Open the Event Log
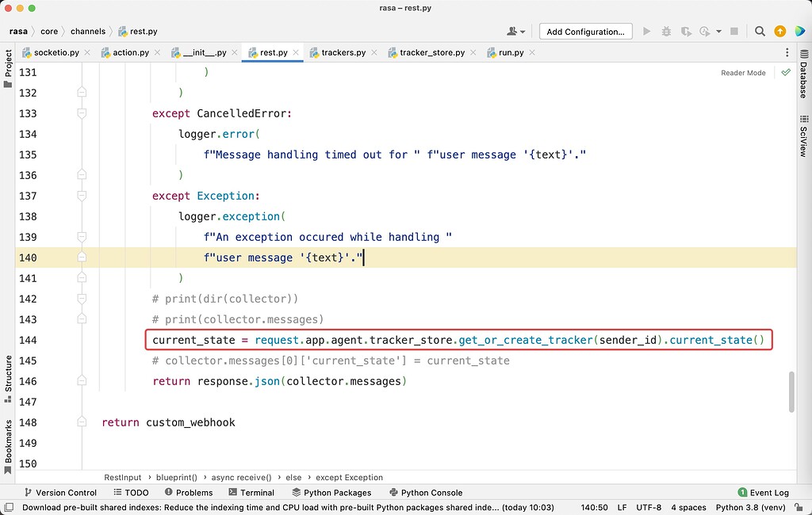This screenshot has height=515, width=812. 766,492
